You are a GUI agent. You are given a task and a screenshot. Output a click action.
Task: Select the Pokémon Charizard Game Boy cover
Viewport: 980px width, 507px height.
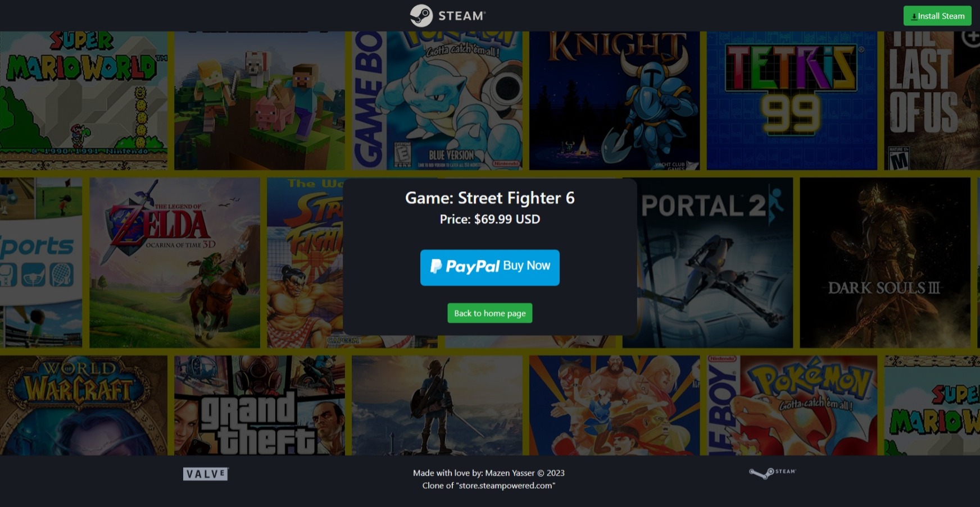[792, 405]
